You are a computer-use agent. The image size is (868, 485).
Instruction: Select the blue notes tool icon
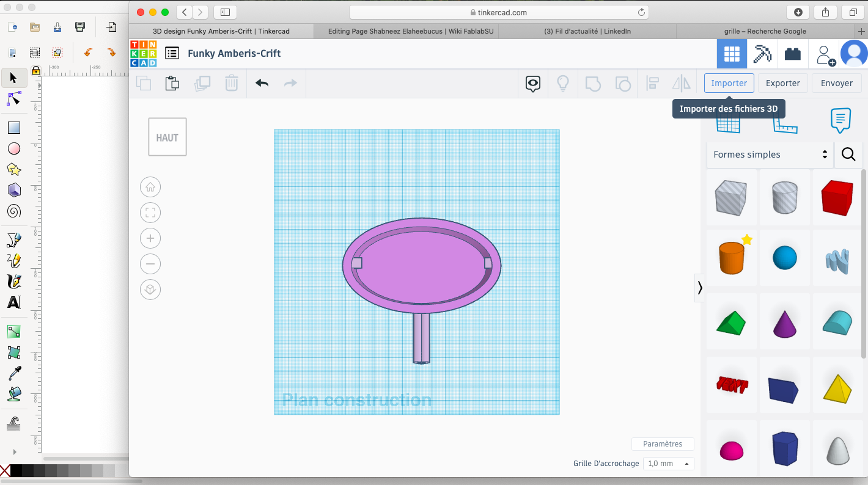click(841, 121)
